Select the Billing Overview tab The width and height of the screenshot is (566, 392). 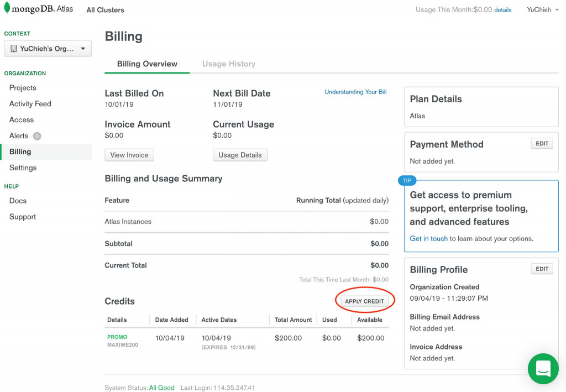point(147,64)
